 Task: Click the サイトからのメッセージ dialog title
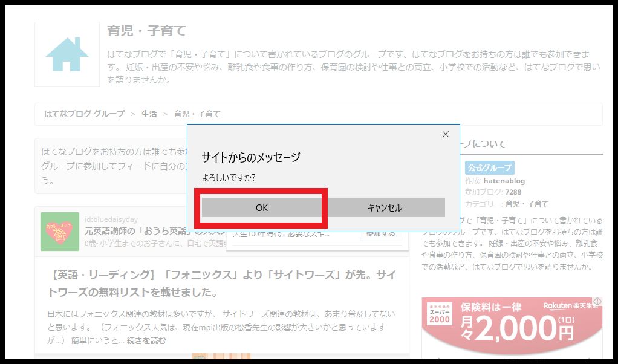pyautogui.click(x=251, y=158)
